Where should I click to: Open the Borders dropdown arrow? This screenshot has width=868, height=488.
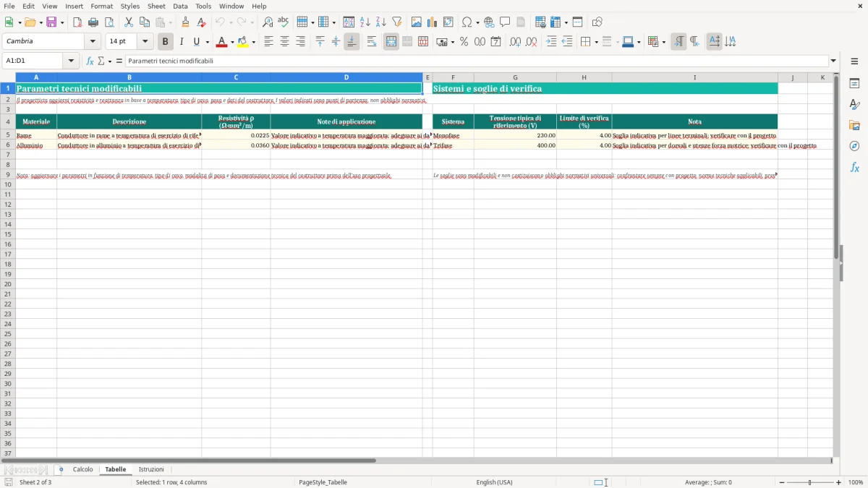point(595,42)
